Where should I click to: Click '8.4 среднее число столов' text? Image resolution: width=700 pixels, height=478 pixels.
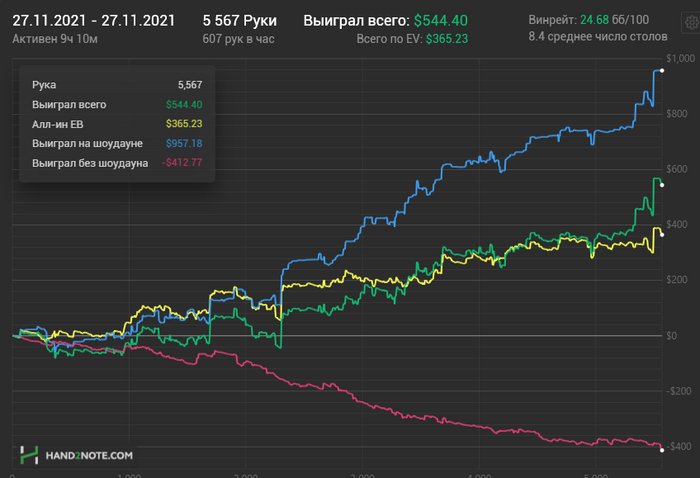coord(598,37)
